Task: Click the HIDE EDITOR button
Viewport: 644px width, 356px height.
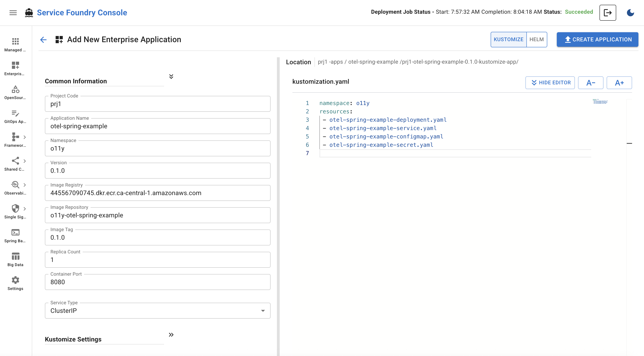Action: [550, 83]
